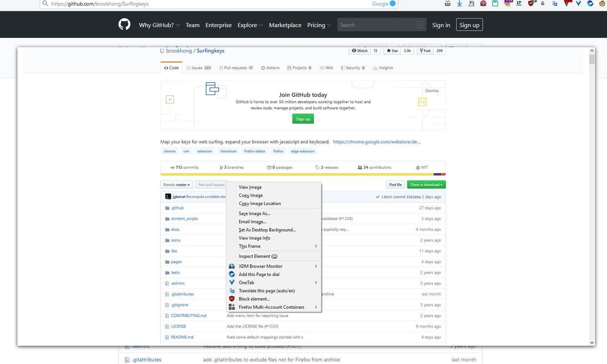Expand the This Frame submenu

point(274,246)
